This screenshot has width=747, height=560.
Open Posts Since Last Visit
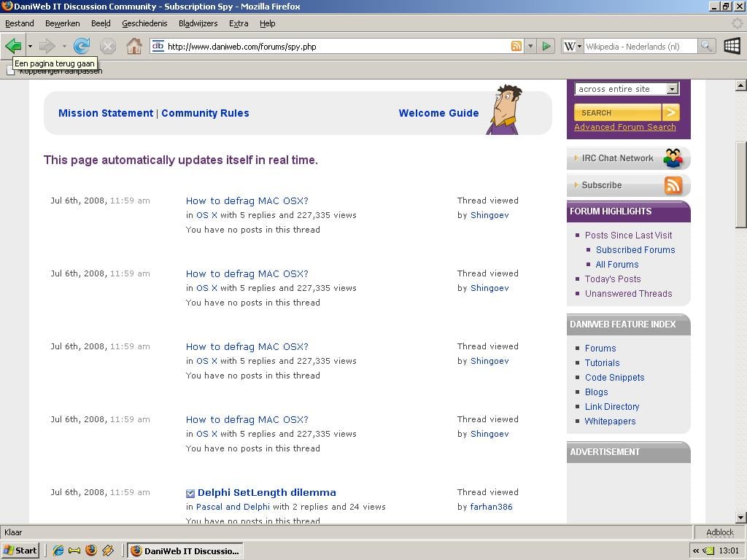click(x=628, y=236)
